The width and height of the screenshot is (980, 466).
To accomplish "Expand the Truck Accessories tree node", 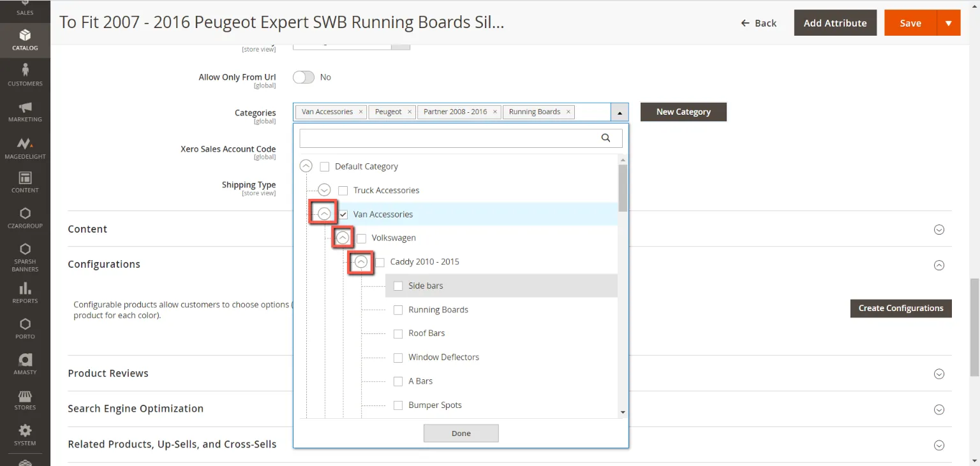I will point(325,190).
